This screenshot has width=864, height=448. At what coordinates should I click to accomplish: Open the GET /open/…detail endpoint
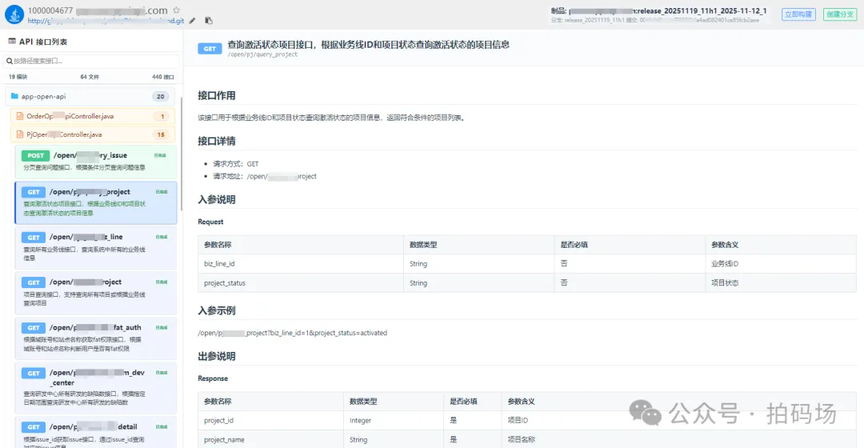95,433
